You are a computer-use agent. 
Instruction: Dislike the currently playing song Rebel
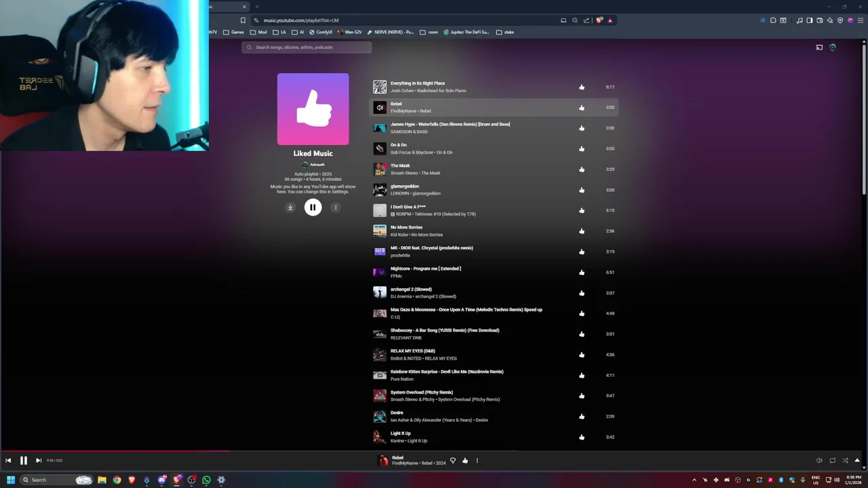[x=453, y=460]
